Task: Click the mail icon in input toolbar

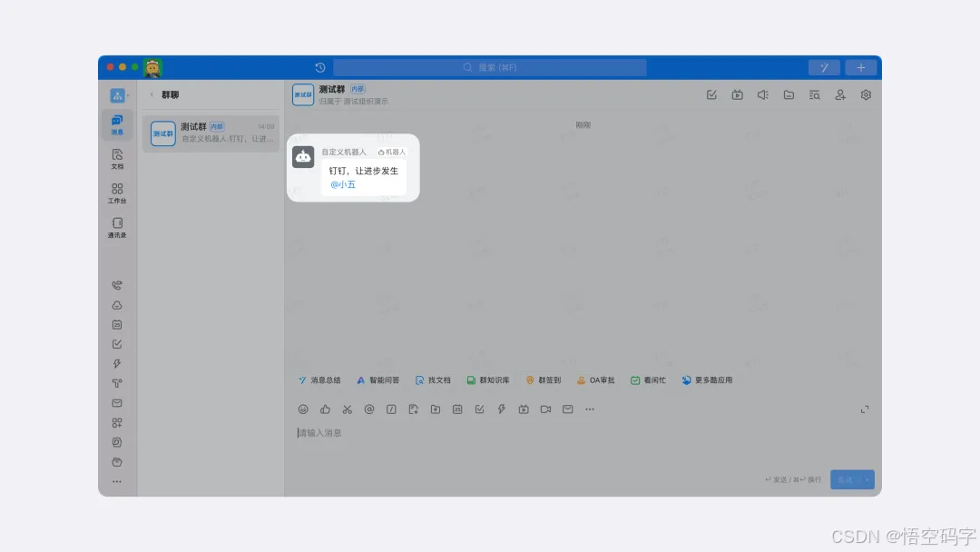Action: [x=567, y=409]
